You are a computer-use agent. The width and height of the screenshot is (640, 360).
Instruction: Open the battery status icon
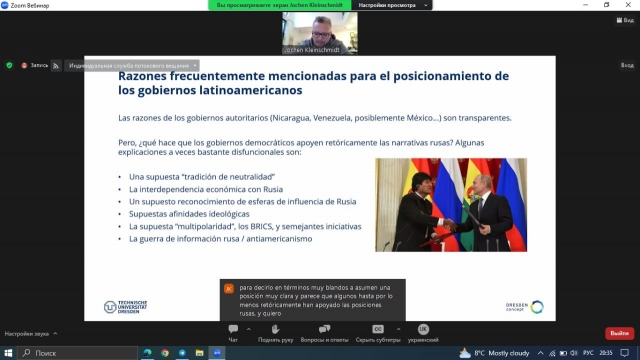coord(563,353)
